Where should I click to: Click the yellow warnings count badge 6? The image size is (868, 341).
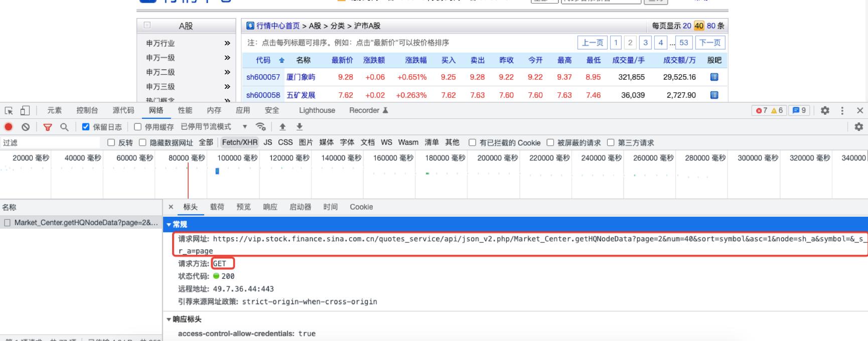777,110
